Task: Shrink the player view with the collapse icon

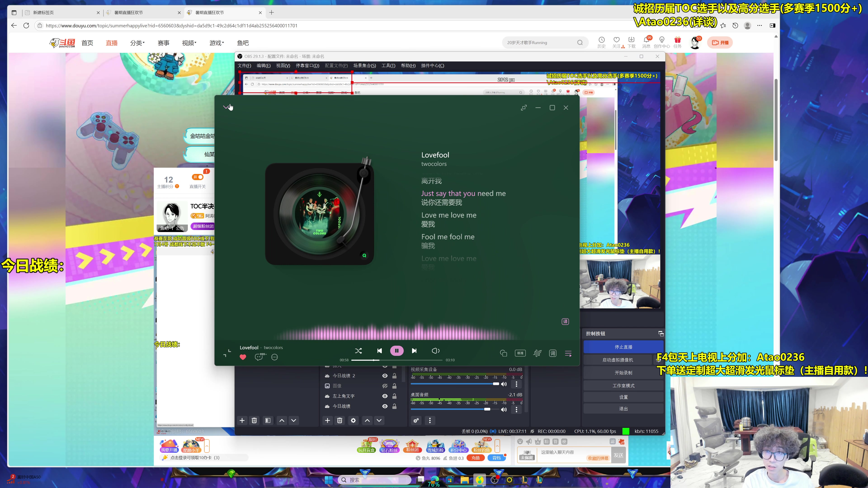Action: click(227, 353)
